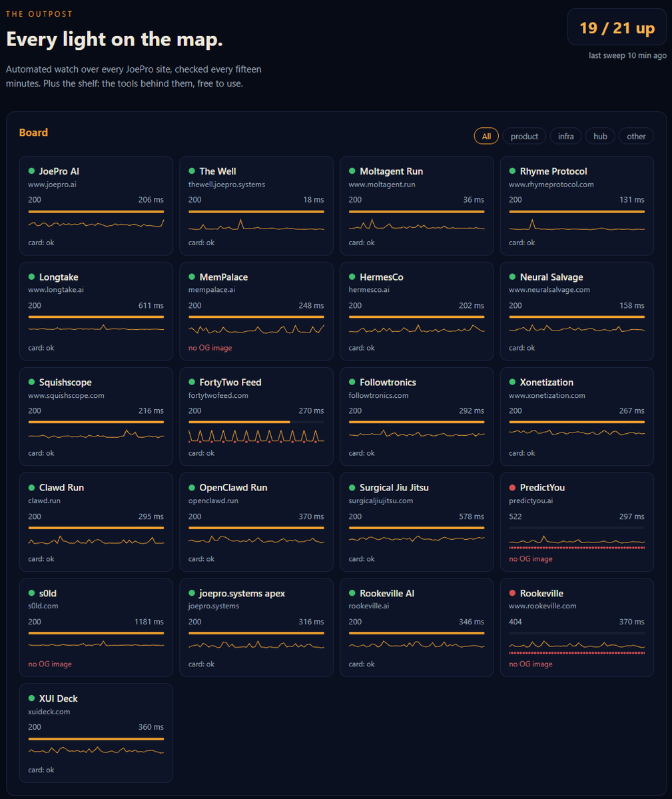This screenshot has height=799, width=672.
Task: Choose the other filter pill
Action: 636,136
